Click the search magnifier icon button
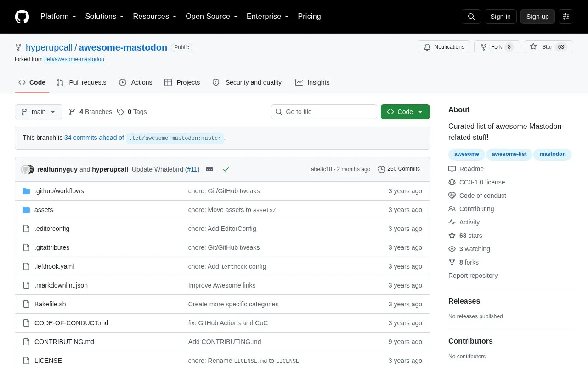Screen dimensions: 588x368 pyautogui.click(x=471, y=17)
